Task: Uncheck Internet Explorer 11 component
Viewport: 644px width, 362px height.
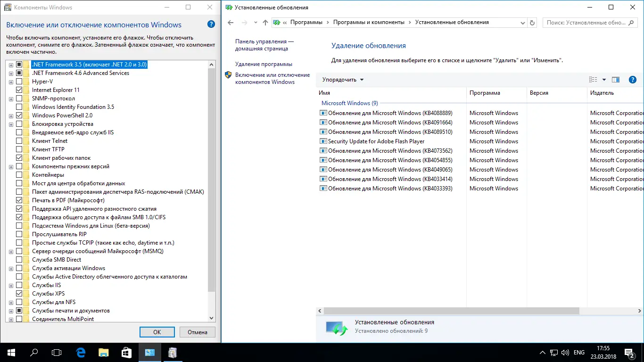Action: click(19, 90)
